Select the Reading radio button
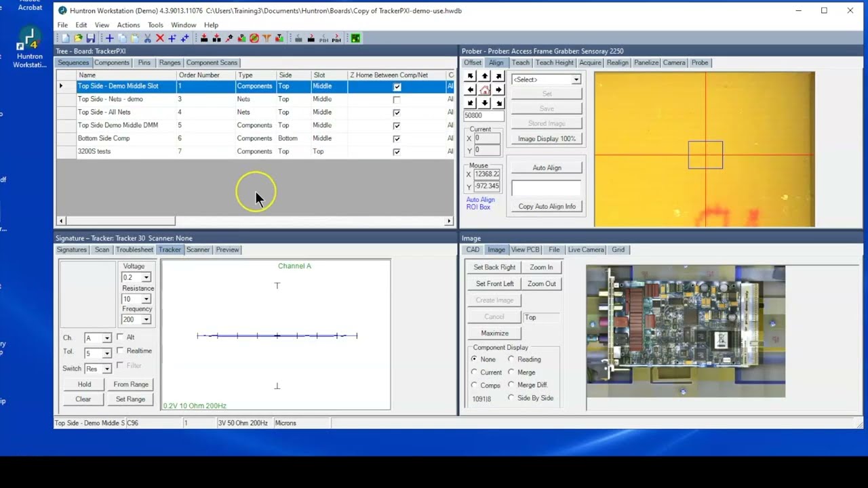Screen dimensions: 868x488 [511, 359]
